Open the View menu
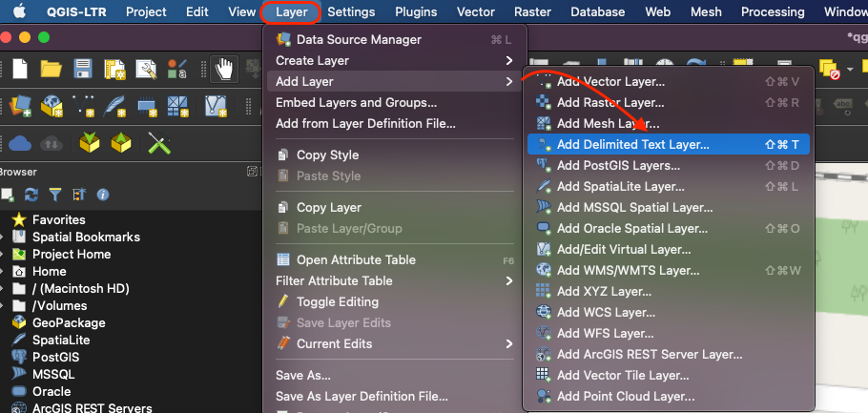Screen dimensions: 868x413 242,11
